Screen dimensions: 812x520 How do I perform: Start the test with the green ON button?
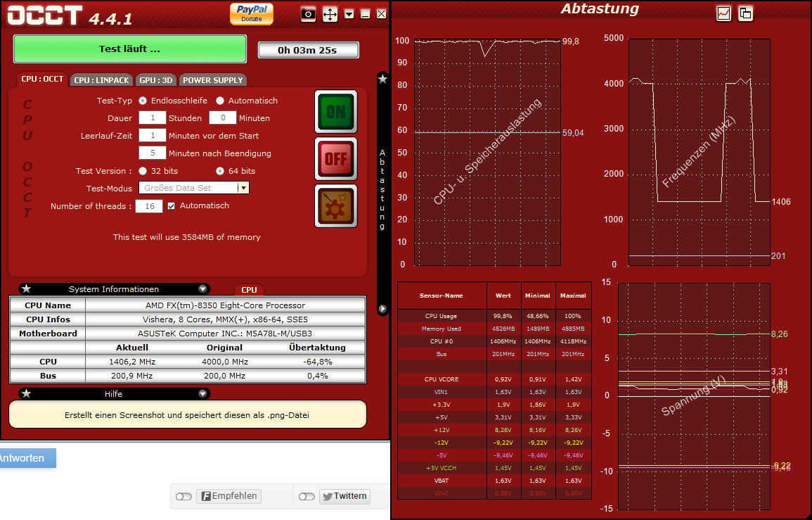[336, 111]
